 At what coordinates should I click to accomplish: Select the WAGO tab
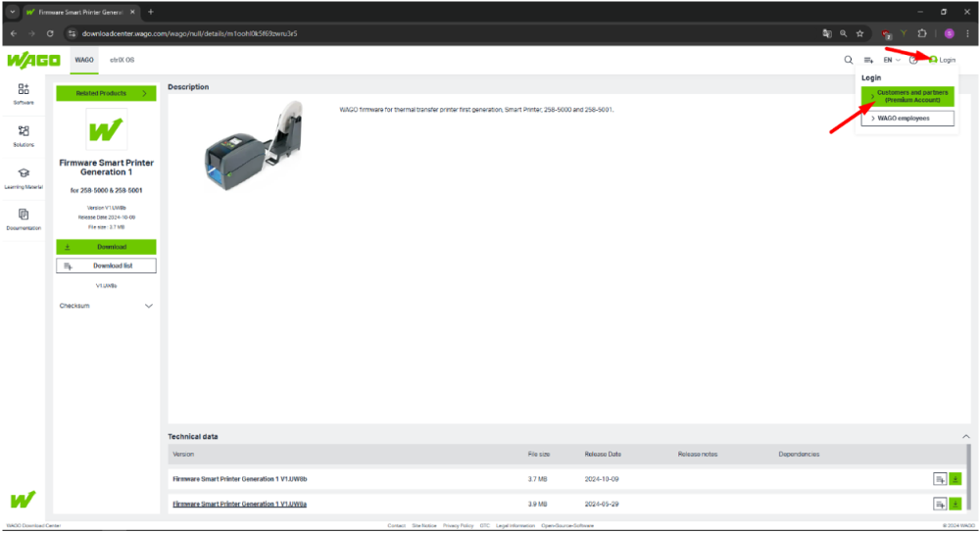[84, 60]
